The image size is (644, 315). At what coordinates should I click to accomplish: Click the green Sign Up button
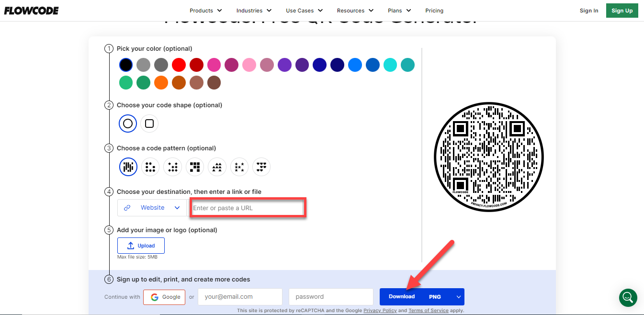pos(622,11)
